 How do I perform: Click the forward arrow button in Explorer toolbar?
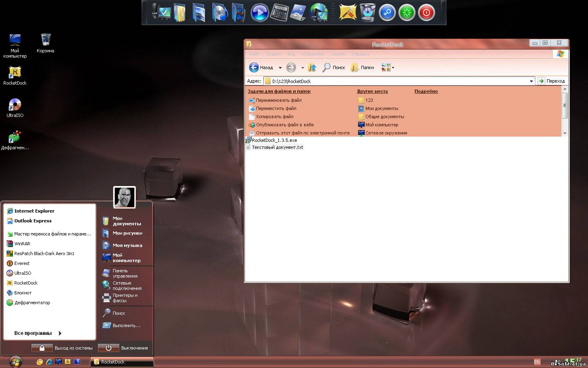point(291,67)
